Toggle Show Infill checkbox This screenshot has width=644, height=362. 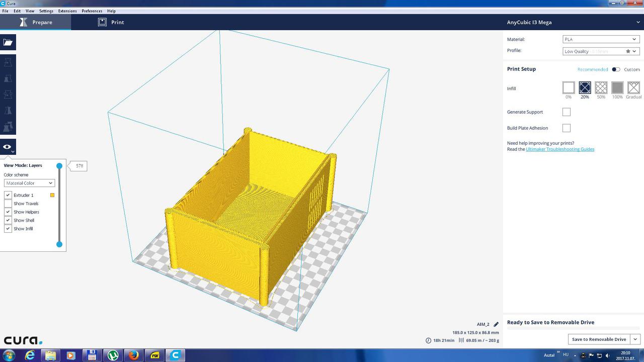8,229
